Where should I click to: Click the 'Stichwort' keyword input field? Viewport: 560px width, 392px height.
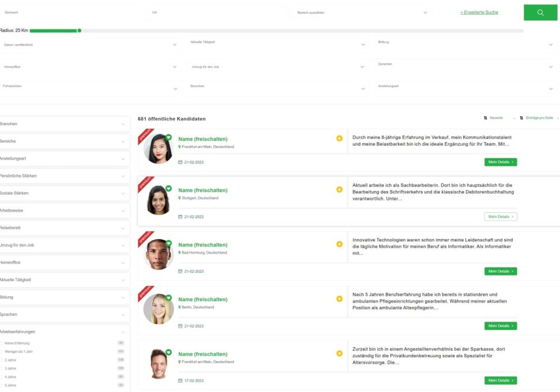(x=73, y=12)
